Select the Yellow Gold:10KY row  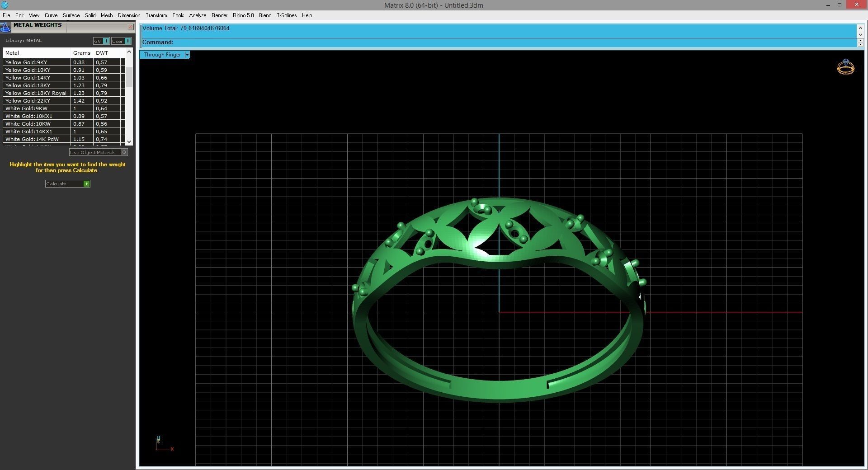pyautogui.click(x=64, y=70)
